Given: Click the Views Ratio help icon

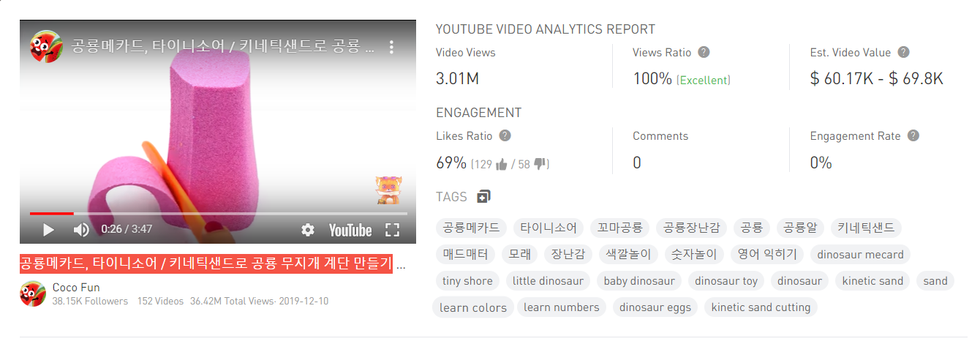Looking at the screenshot, I should click(704, 52).
